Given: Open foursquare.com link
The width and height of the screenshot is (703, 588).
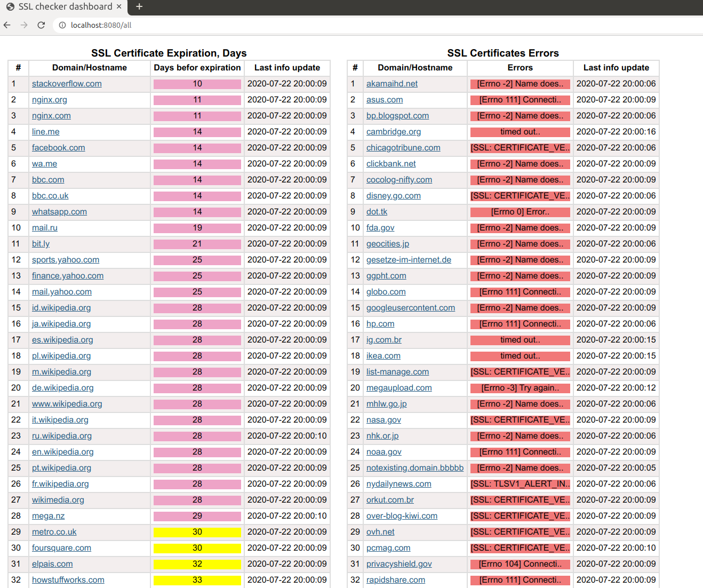Looking at the screenshot, I should 61,548.
